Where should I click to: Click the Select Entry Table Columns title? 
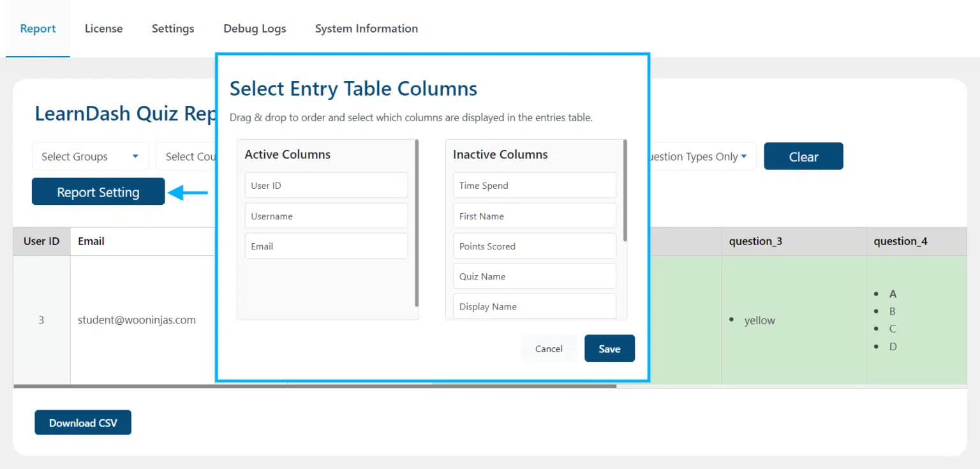[353, 89]
